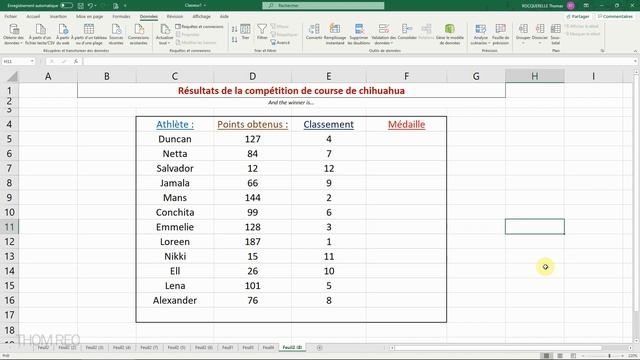Click the Convertir icon
This screenshot has width=640, height=360.
tap(314, 31)
